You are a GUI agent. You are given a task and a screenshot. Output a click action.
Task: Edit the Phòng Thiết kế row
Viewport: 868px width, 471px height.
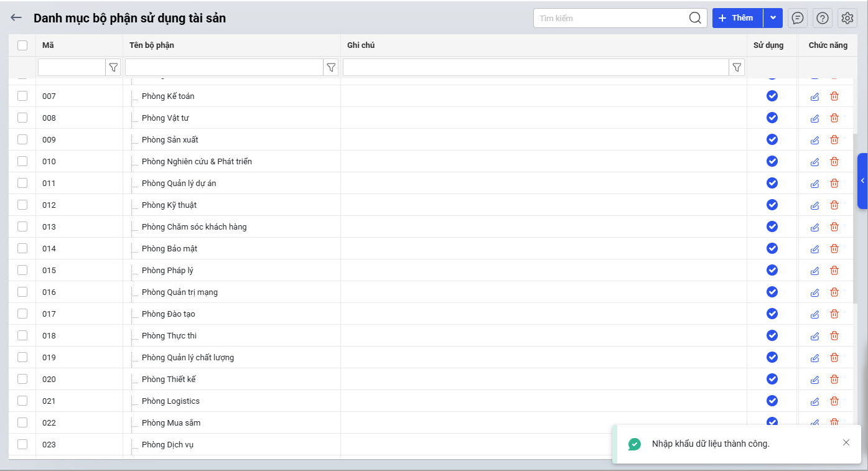[814, 380]
